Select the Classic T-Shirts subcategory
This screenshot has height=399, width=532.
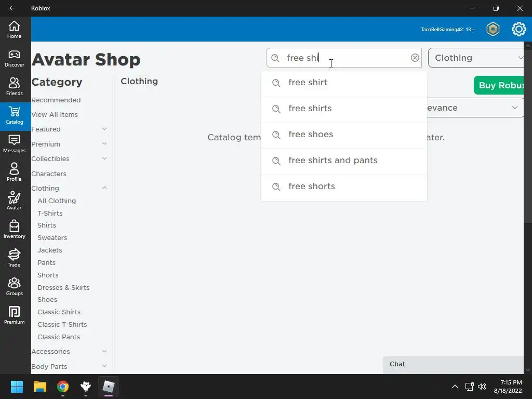62,325
